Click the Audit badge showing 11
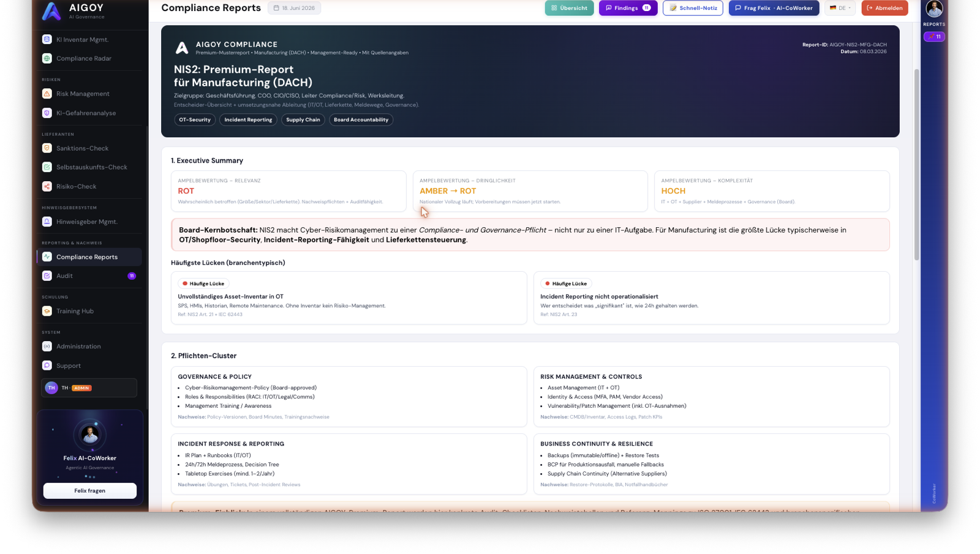980x554 pixels. [x=132, y=276]
